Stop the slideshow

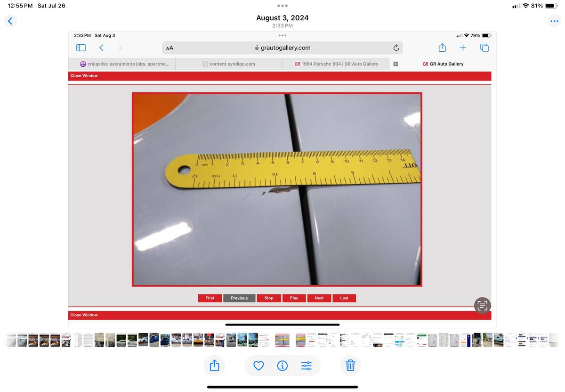coord(269,298)
